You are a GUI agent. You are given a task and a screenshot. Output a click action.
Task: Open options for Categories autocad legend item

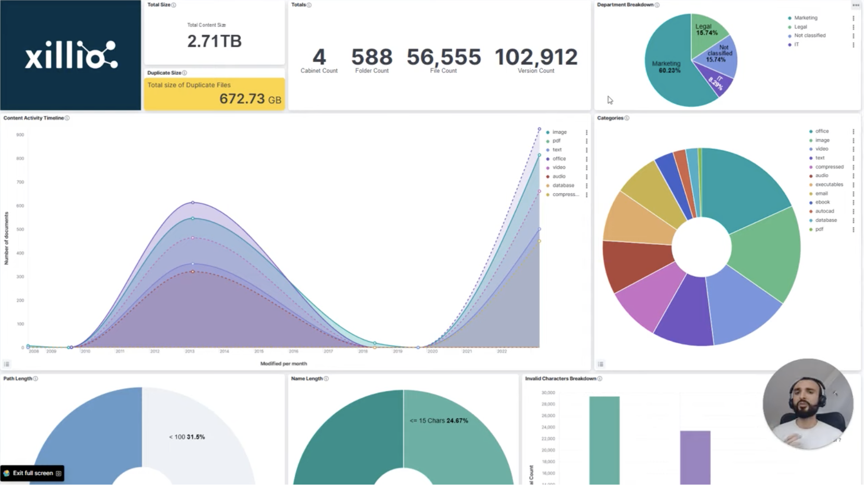pos(853,212)
